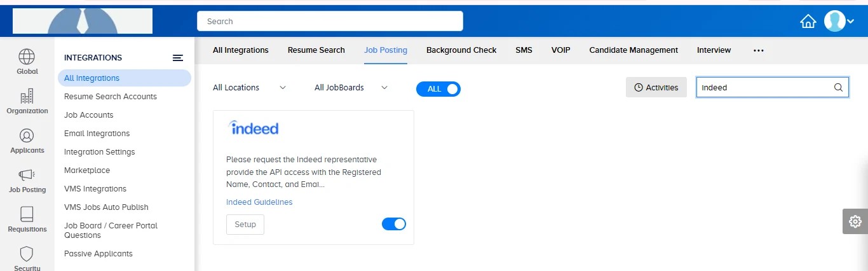Click the magnifier search icon beside Indeed
The width and height of the screenshot is (868, 271).
tap(838, 88)
